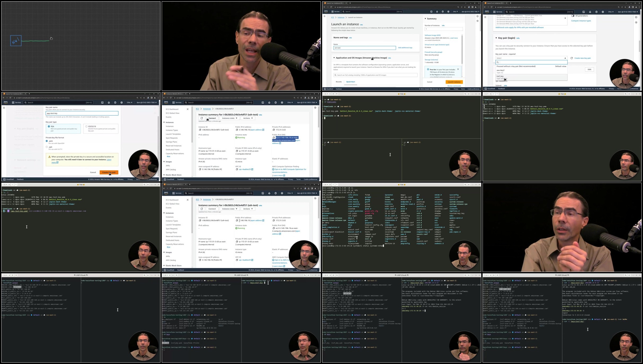
Task: Click the info circle icon in Free tier notice
Action: [x=428, y=69]
